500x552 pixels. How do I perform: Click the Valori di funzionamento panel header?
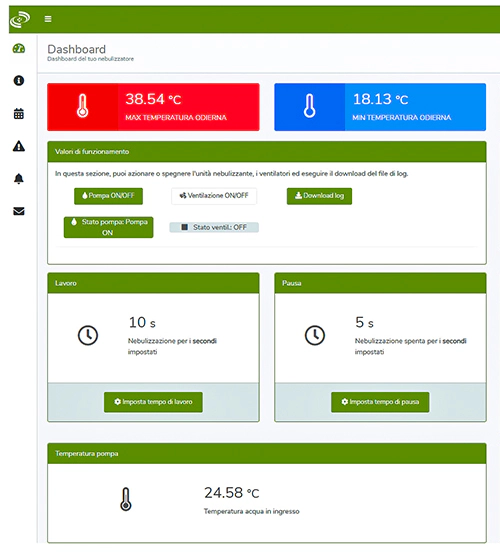(x=267, y=152)
